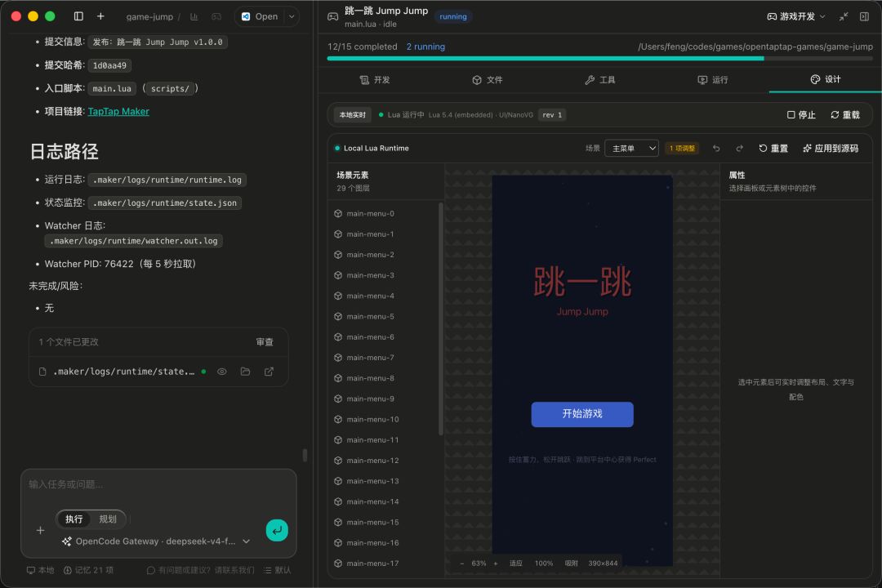Image resolution: width=882 pixels, height=588 pixels.
Task: Click the Open in VS Code button
Action: (x=260, y=16)
